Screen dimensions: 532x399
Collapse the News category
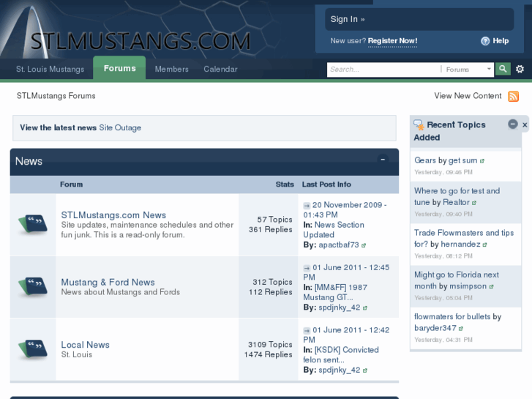[383, 159]
